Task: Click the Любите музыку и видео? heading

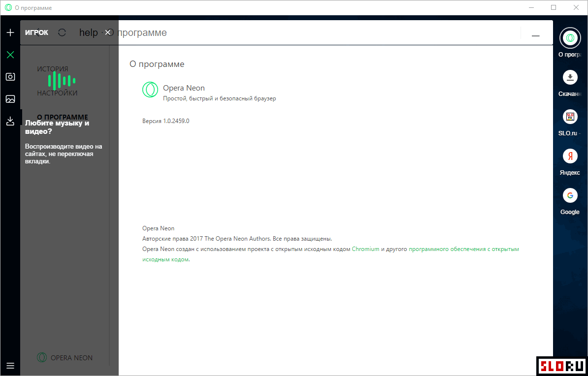Action: click(57, 127)
